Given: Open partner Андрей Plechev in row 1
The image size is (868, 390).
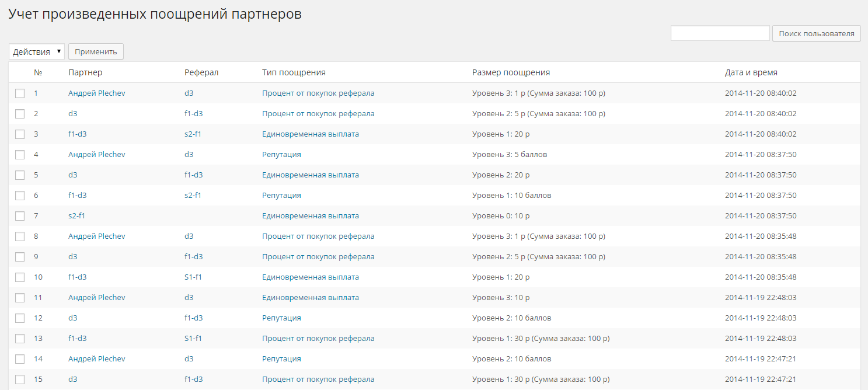Looking at the screenshot, I should point(96,93).
